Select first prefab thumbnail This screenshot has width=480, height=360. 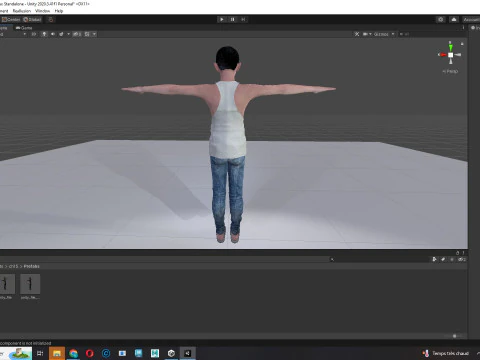coord(6,284)
